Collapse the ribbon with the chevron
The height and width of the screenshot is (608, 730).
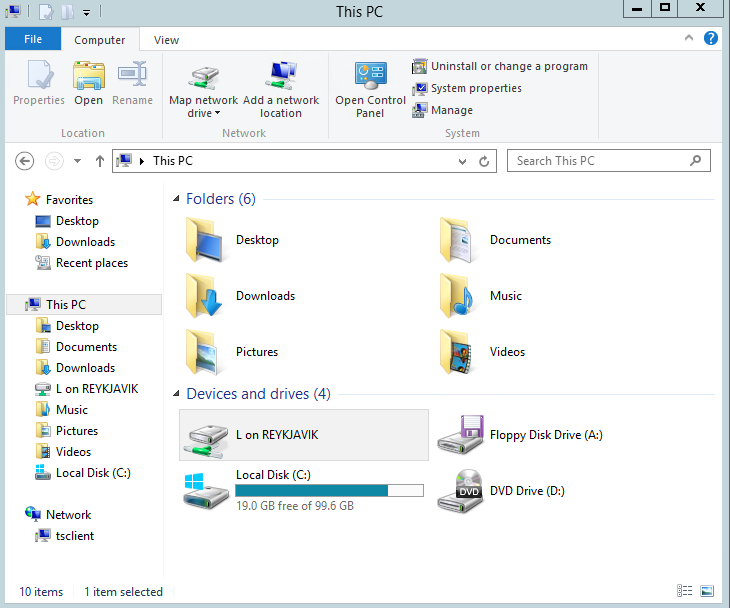coord(689,38)
